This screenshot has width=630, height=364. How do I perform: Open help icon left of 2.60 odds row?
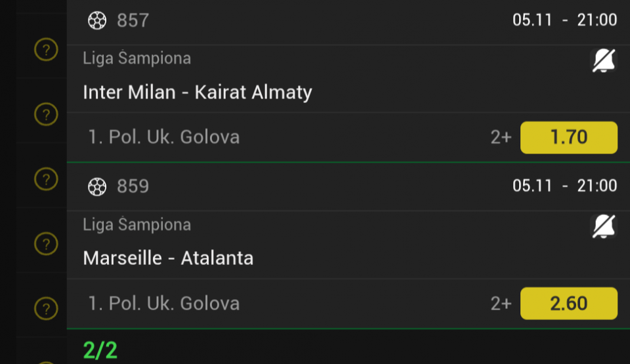tap(46, 308)
